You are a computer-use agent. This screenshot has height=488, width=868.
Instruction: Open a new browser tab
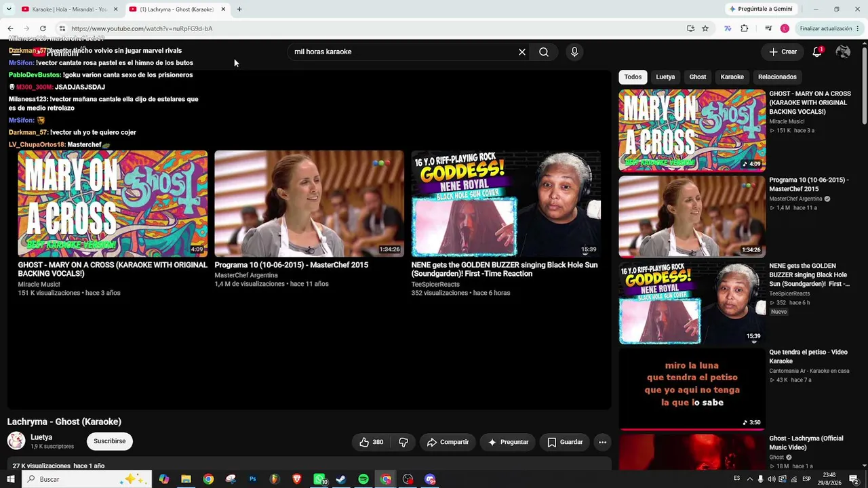tap(239, 9)
